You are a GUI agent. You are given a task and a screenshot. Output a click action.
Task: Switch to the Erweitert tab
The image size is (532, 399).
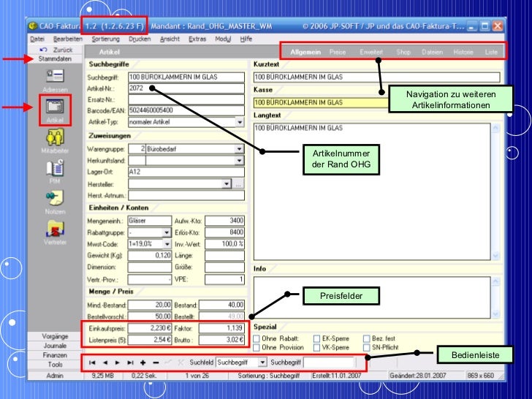click(x=371, y=52)
